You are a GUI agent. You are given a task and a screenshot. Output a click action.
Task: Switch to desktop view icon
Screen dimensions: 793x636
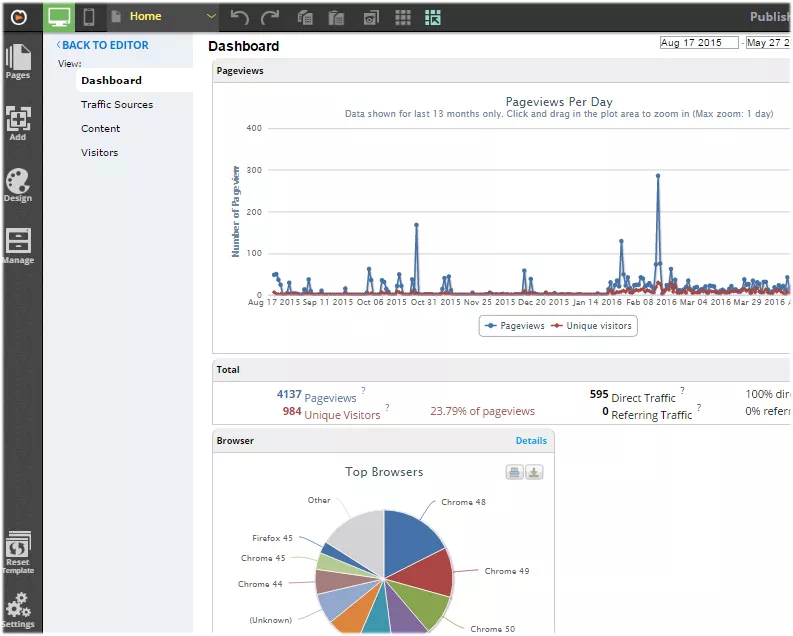coord(59,17)
